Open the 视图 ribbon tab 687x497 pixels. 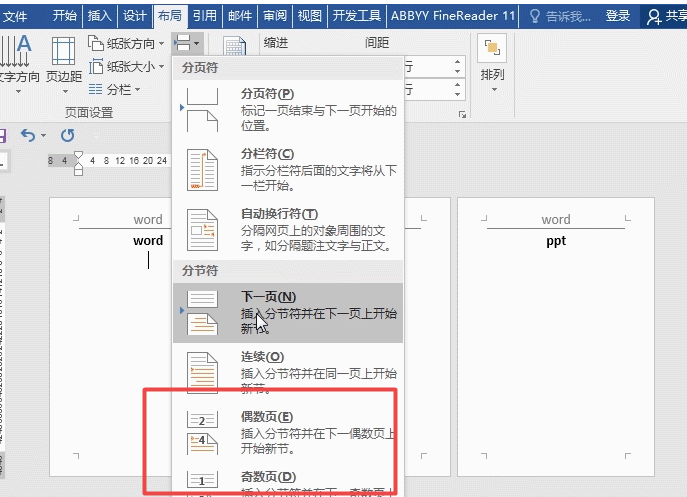point(310,16)
